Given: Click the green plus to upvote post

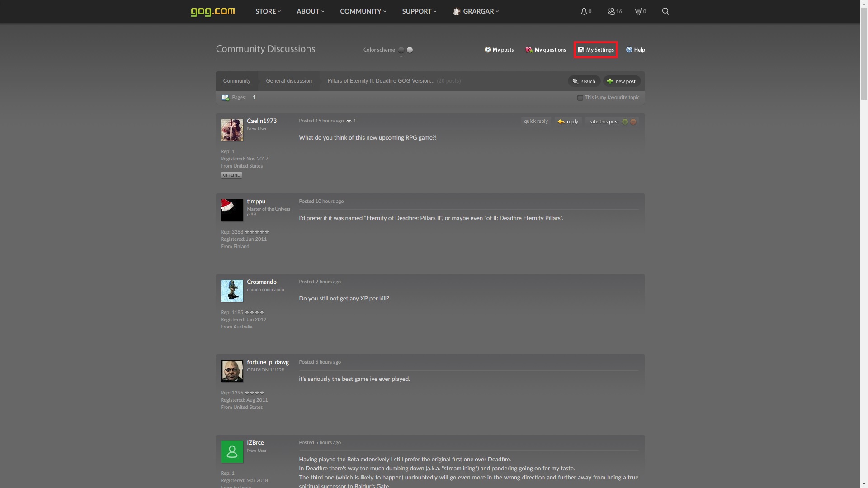Looking at the screenshot, I should 625,122.
